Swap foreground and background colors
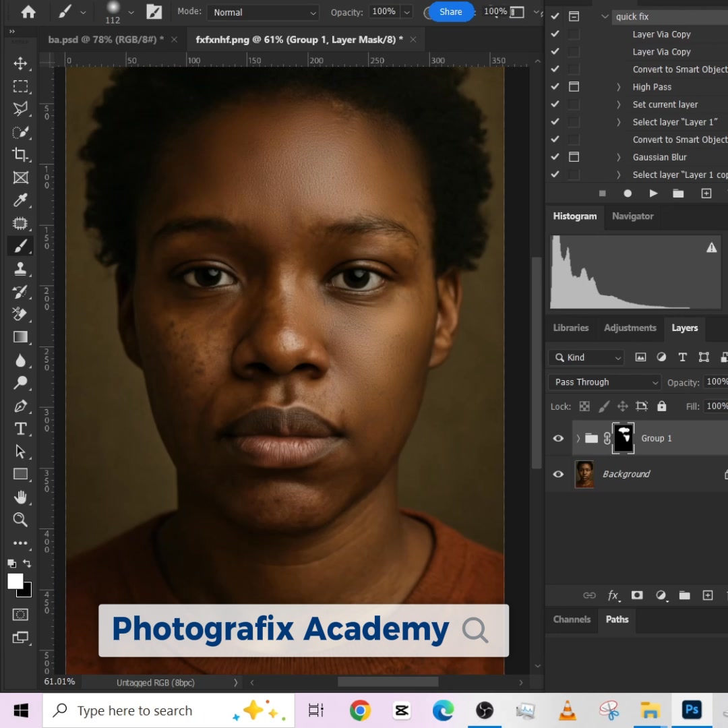Screen dimensions: 728x728 27,563
